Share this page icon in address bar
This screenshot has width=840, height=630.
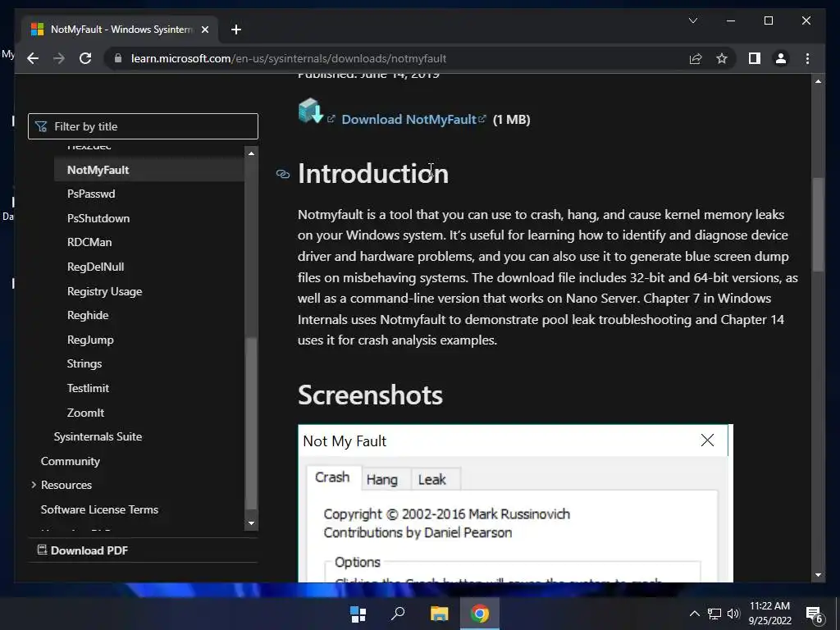(696, 58)
